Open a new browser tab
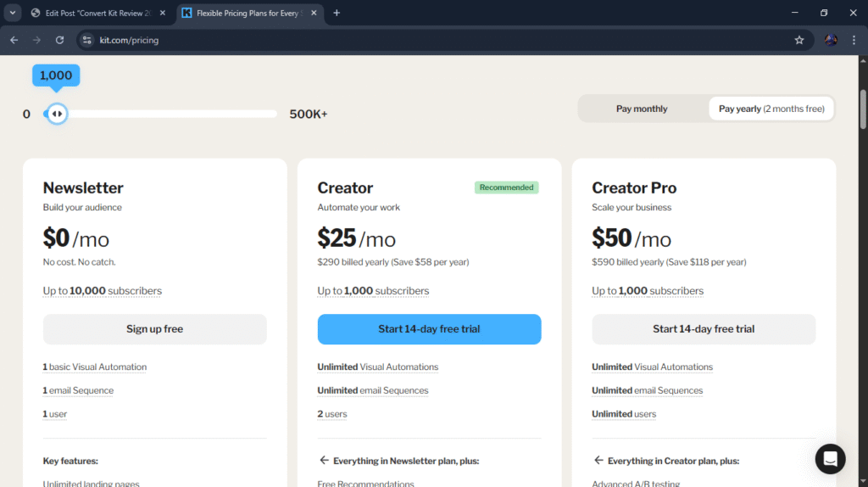 point(337,13)
